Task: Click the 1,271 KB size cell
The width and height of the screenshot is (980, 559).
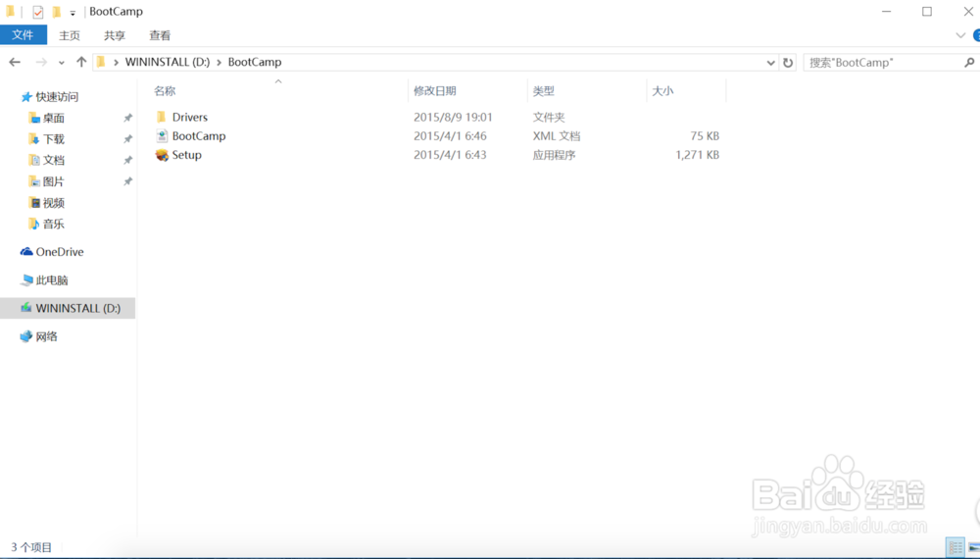Action: point(698,155)
